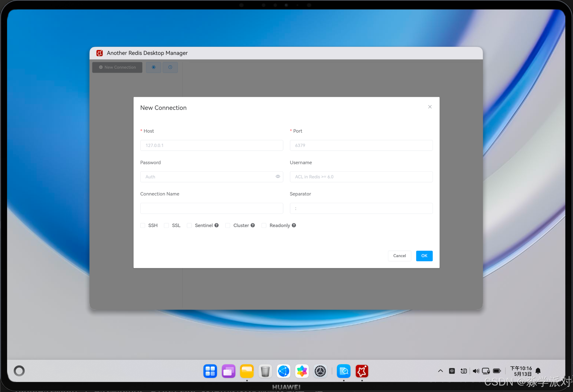Open the yellow file manager in dock

(247, 371)
